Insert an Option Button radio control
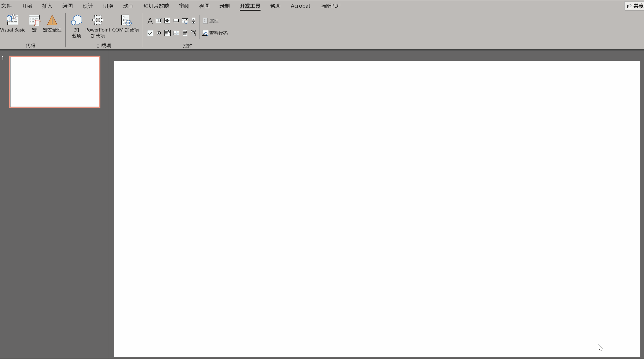 159,33
